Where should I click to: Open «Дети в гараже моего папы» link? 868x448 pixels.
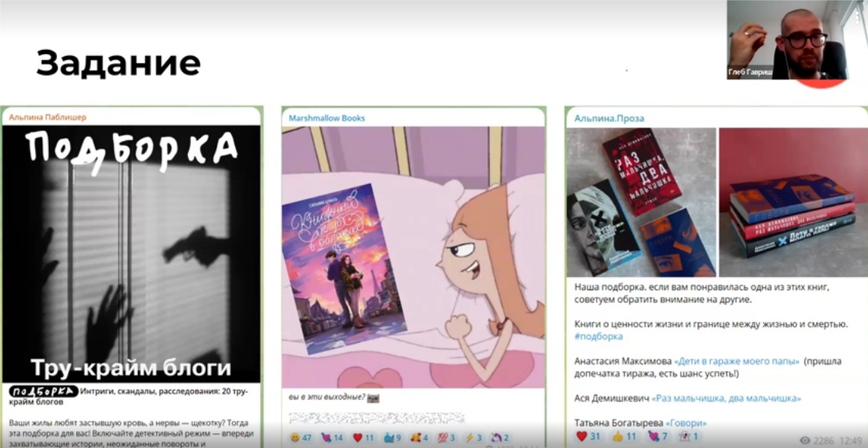(736, 361)
